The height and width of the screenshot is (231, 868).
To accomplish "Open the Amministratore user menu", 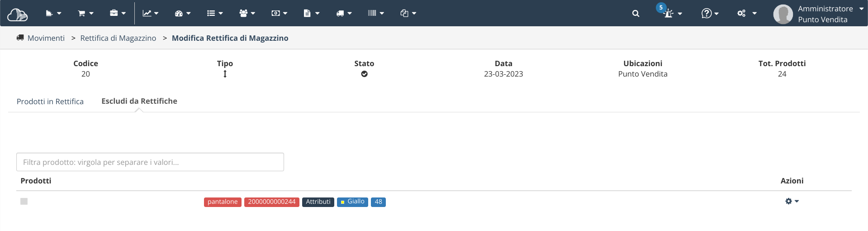I will coord(819,14).
